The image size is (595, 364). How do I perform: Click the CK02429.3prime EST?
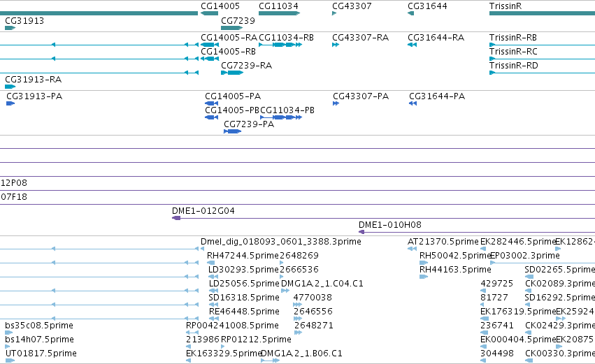tap(528, 333)
